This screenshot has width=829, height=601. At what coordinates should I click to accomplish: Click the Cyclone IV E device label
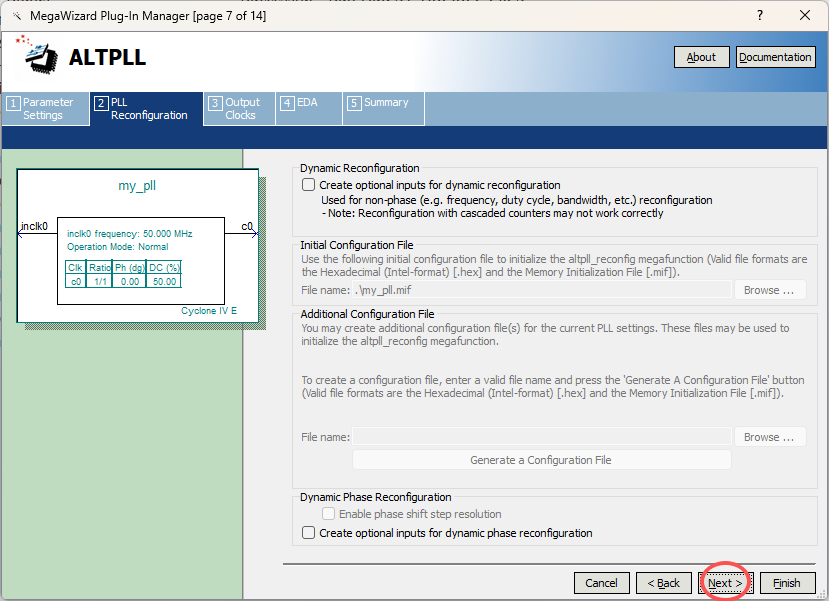(x=209, y=311)
